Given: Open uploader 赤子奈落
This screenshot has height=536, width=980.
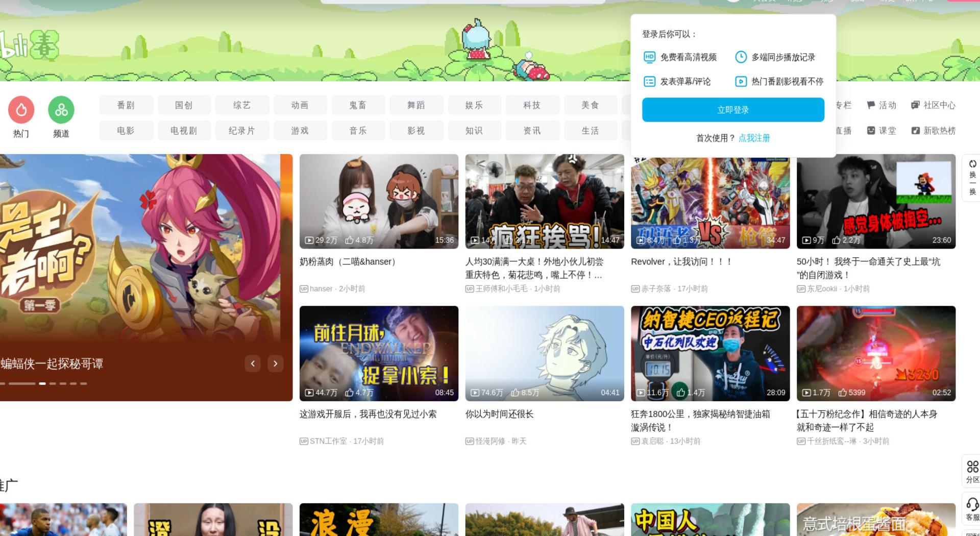Looking at the screenshot, I should coord(656,289).
